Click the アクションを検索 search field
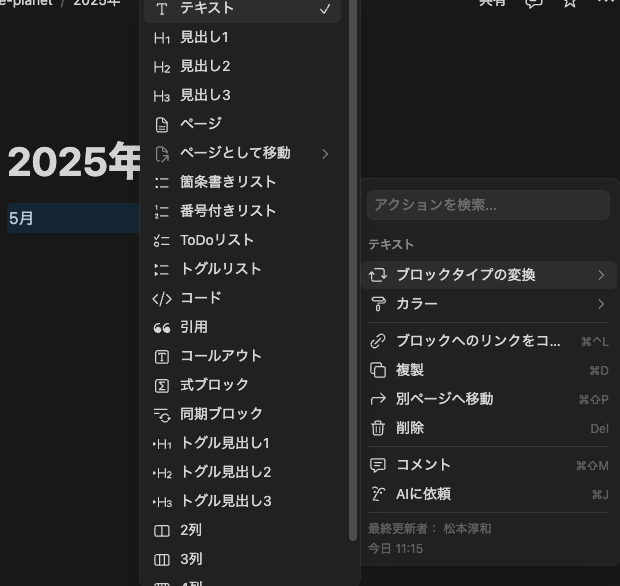 (488, 205)
